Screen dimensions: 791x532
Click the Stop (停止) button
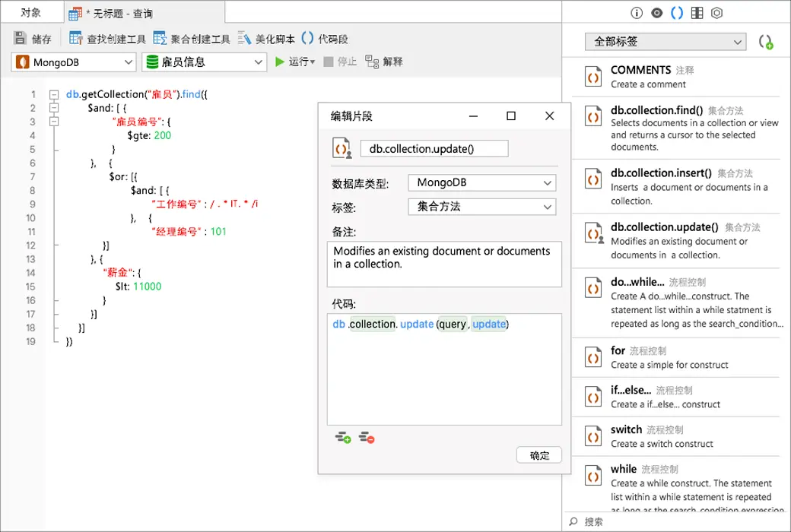[340, 62]
